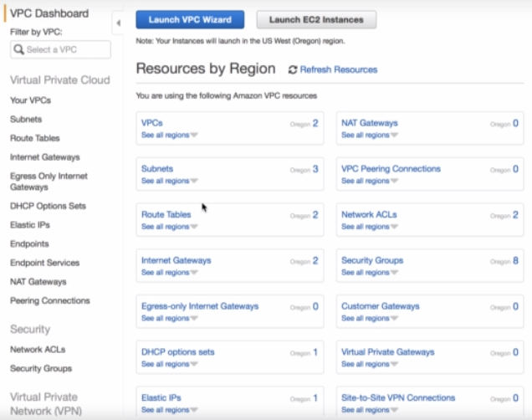
Task: Focus the Select a VPC filter field
Action: point(61,49)
